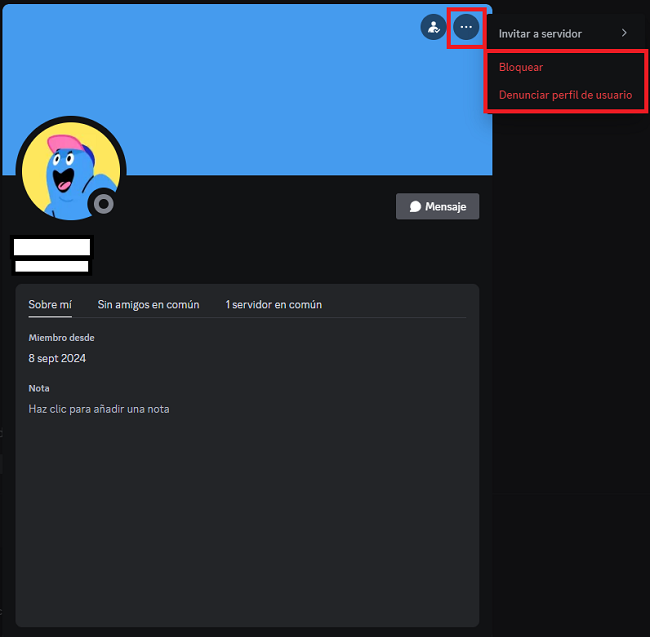Choose Bloquear from the context menu
650x637 pixels.
click(521, 67)
